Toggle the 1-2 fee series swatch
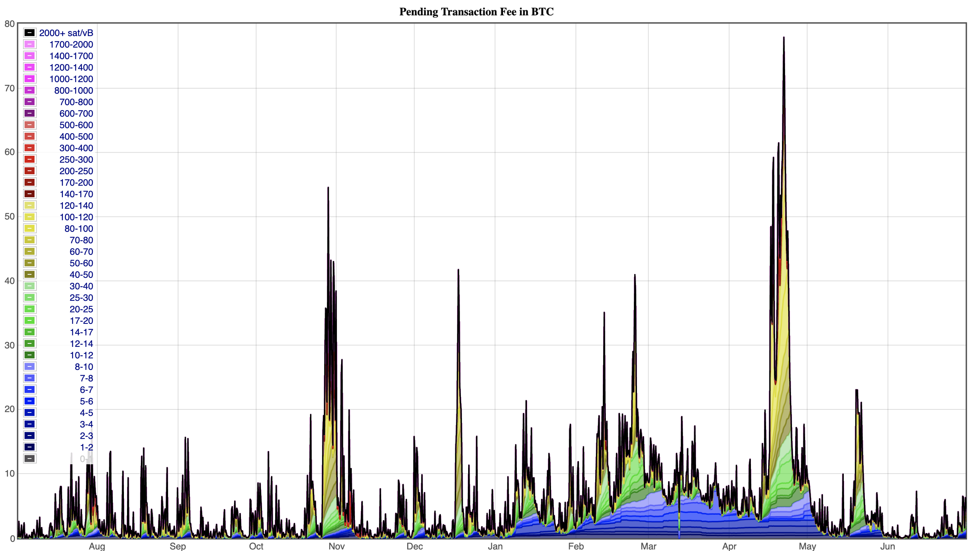Image resolution: width=980 pixels, height=551 pixels. pyautogui.click(x=30, y=447)
